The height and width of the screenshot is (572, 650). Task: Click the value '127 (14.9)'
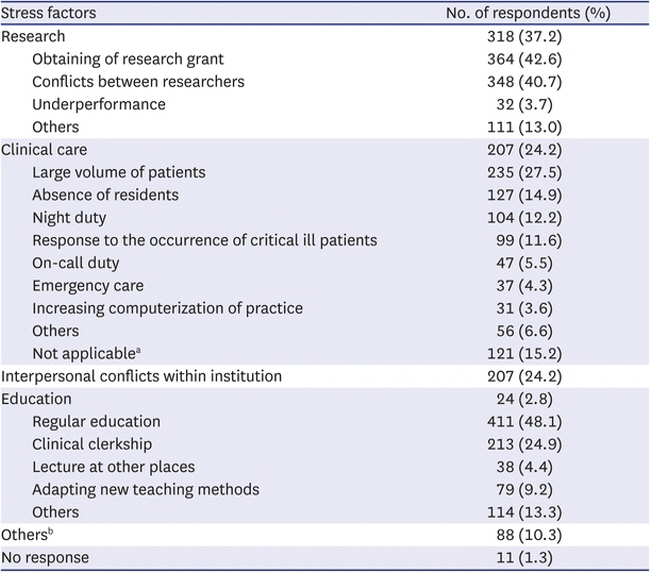(524, 195)
